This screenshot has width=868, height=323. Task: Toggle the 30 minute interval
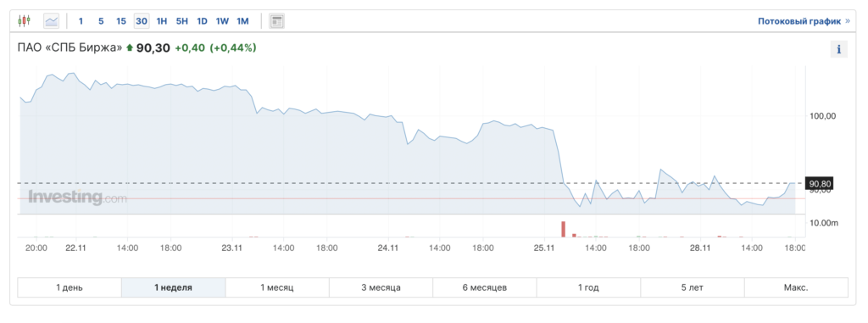click(142, 21)
